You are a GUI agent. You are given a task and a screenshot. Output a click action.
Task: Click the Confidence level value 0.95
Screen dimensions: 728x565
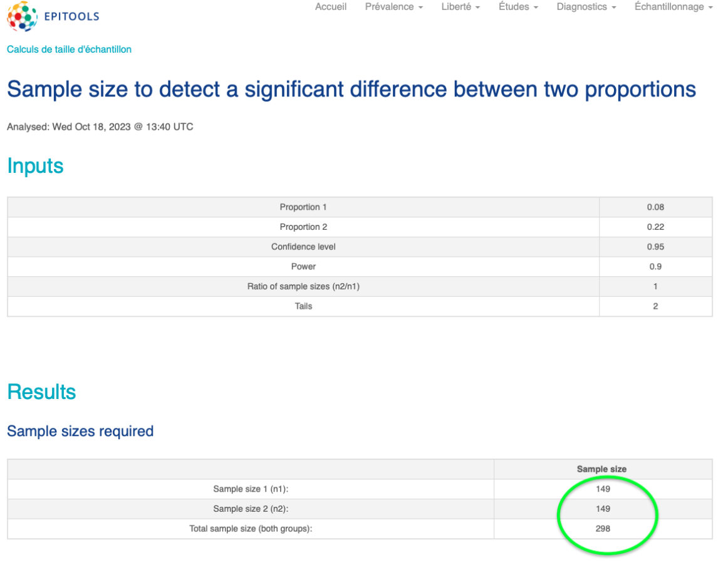coord(655,247)
